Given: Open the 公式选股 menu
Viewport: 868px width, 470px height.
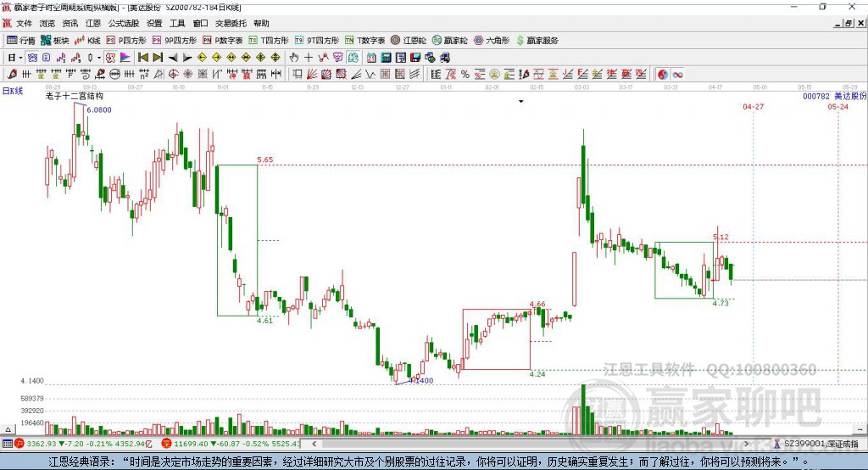Looking at the screenshot, I should (x=124, y=23).
